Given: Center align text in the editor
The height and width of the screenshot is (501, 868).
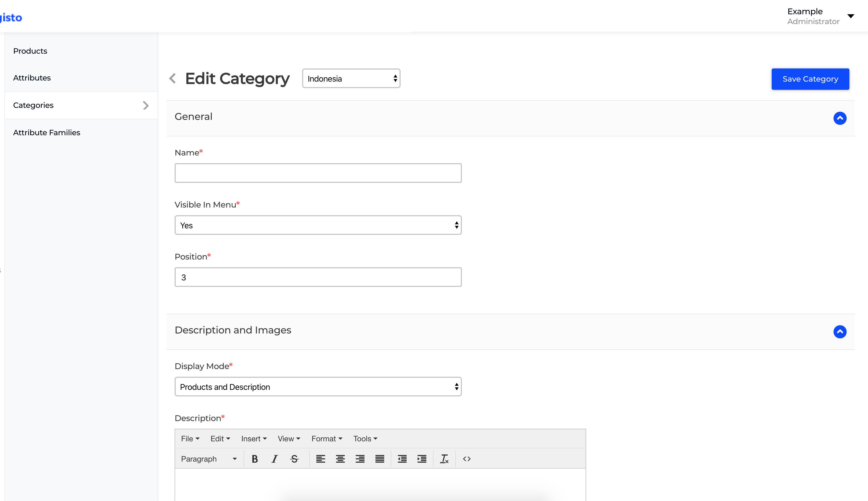Looking at the screenshot, I should pos(340,459).
